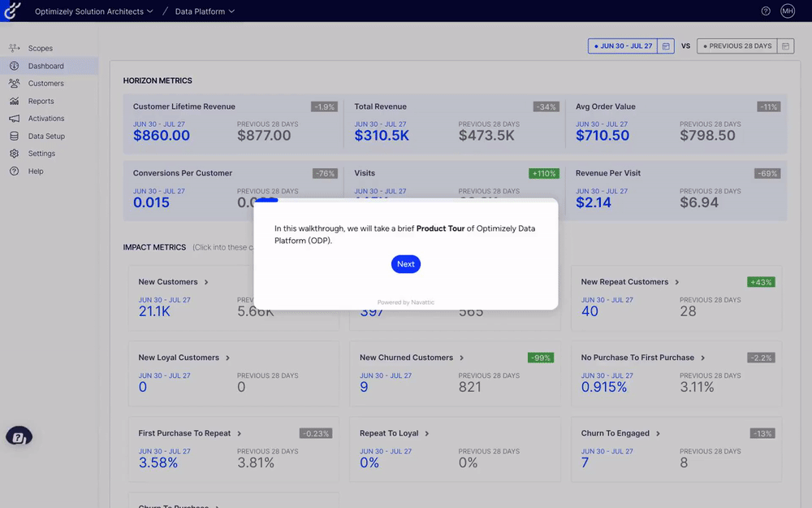This screenshot has width=812, height=508.
Task: Click the -13% Churn To Engaged badge
Action: pos(762,433)
